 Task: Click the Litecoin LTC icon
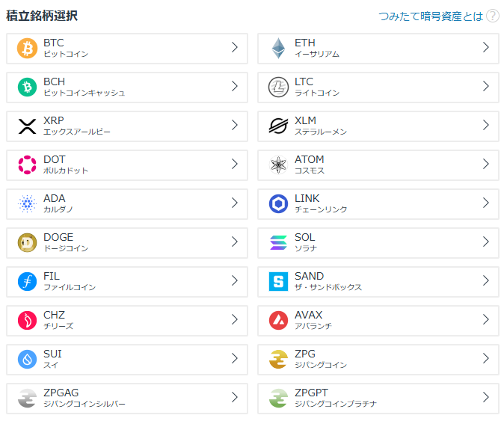click(x=278, y=87)
